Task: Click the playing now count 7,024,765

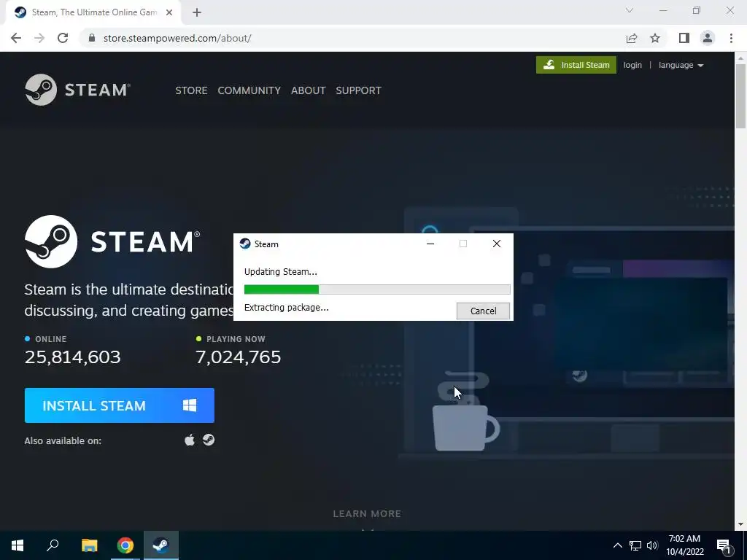Action: 239,357
